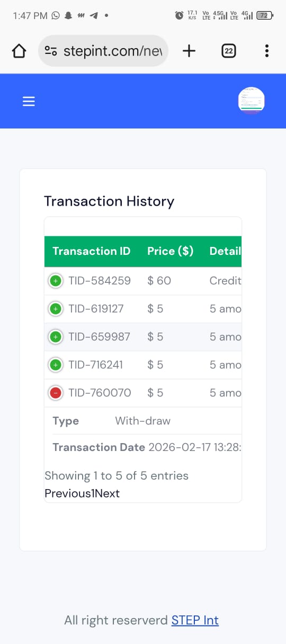Expand row TID-659987 details
The image size is (286, 644).
coord(55,337)
